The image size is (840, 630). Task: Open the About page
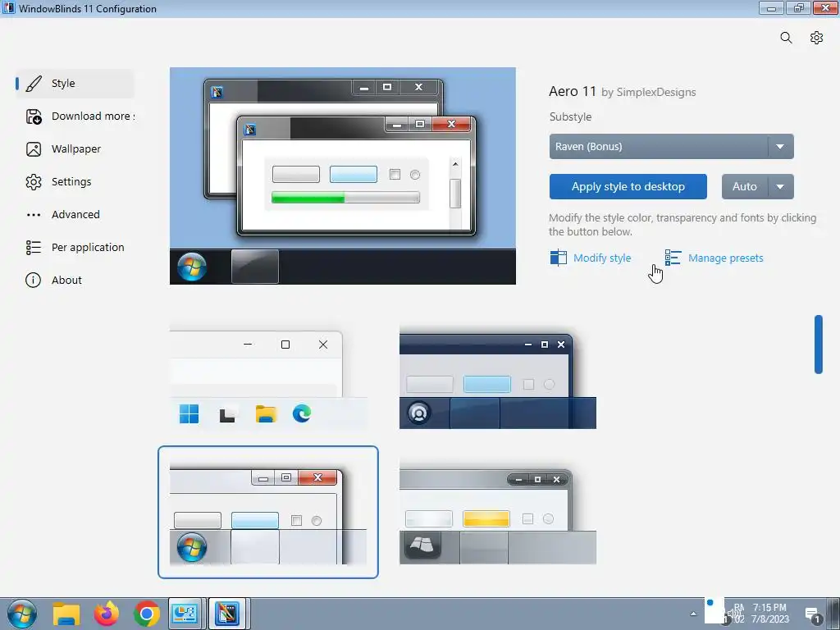pos(66,281)
